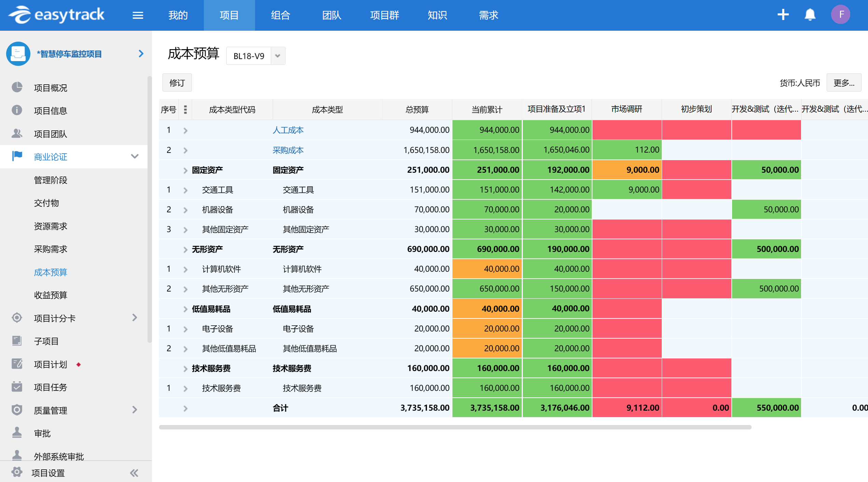Image resolution: width=868 pixels, height=482 pixels.
Task: Collapse the sidebar with the double-arrow icon
Action: pyautogui.click(x=134, y=473)
